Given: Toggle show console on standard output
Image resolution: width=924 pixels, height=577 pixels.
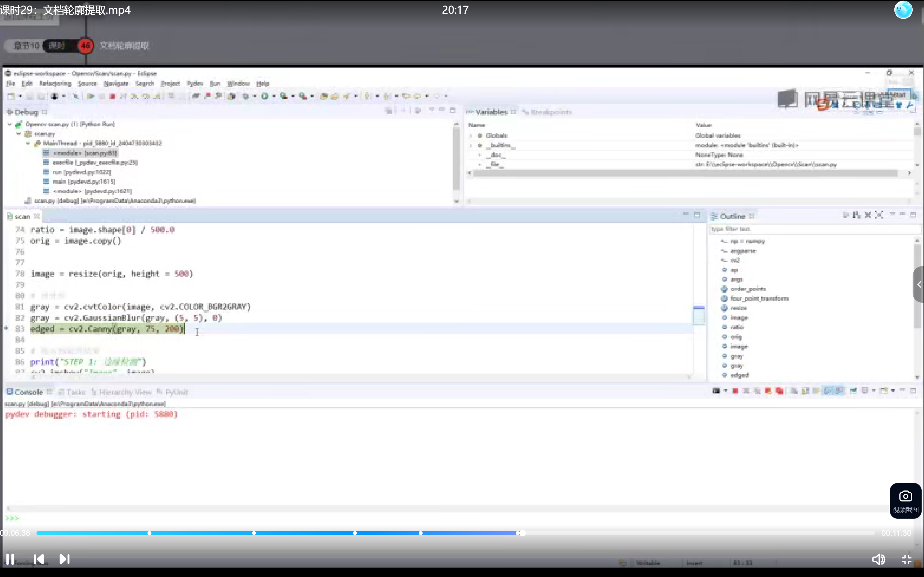Looking at the screenshot, I should click(x=827, y=391).
